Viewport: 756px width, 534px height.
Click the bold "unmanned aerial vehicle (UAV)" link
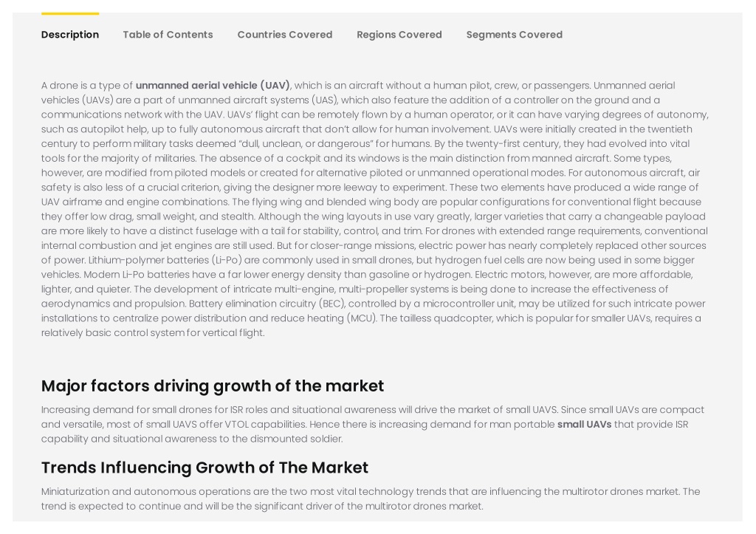(213, 86)
